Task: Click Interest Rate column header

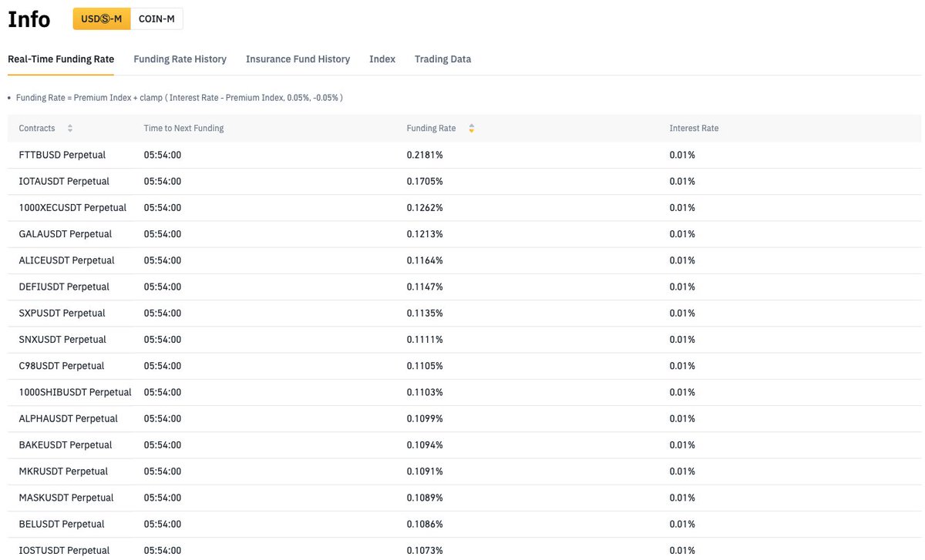Action: [x=694, y=129]
